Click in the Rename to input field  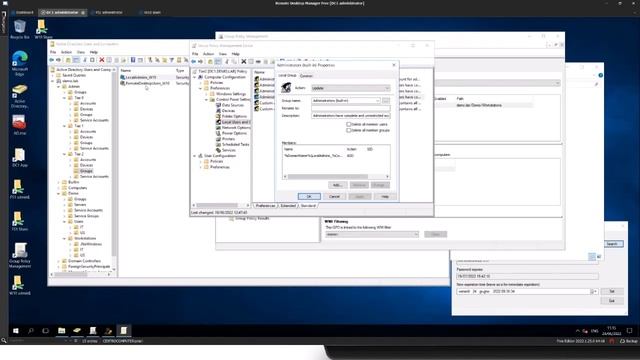351,108
